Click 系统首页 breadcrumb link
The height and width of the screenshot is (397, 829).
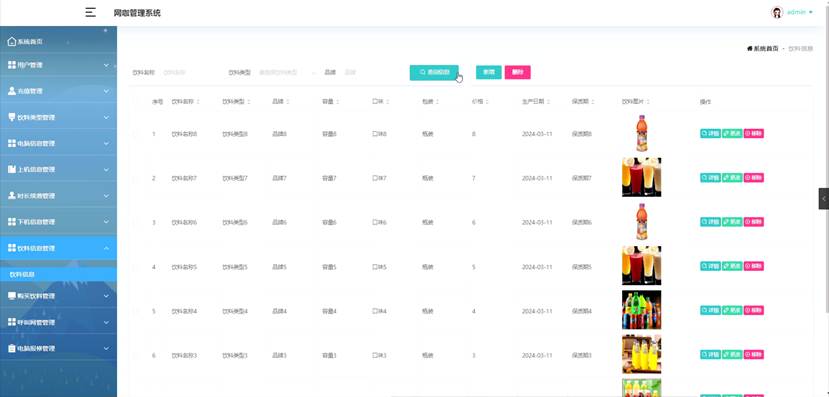click(x=766, y=49)
